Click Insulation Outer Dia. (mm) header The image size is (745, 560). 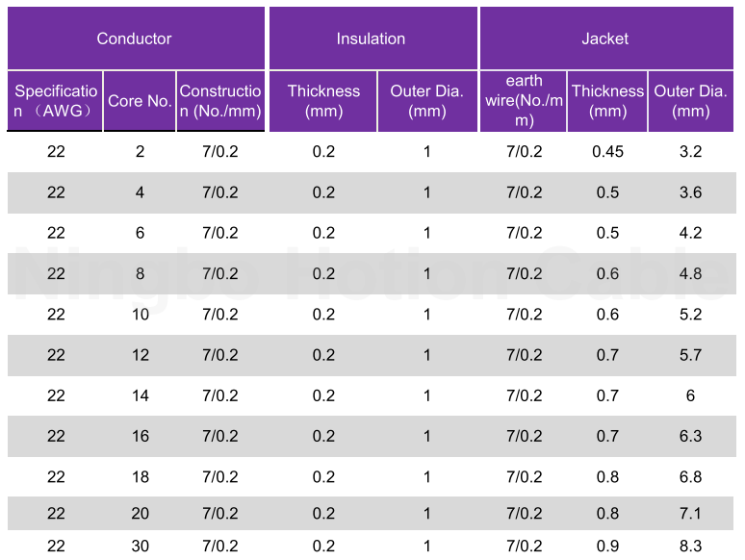coord(427,101)
